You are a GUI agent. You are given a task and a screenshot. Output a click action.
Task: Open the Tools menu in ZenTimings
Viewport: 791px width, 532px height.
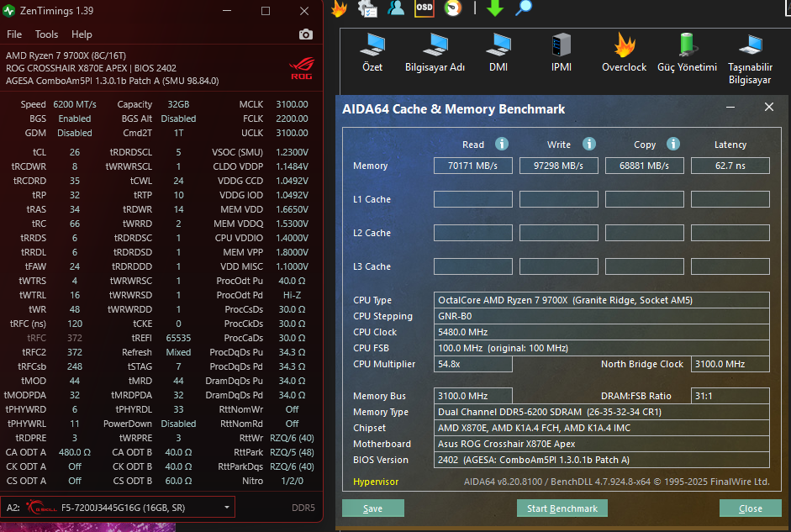pos(46,34)
